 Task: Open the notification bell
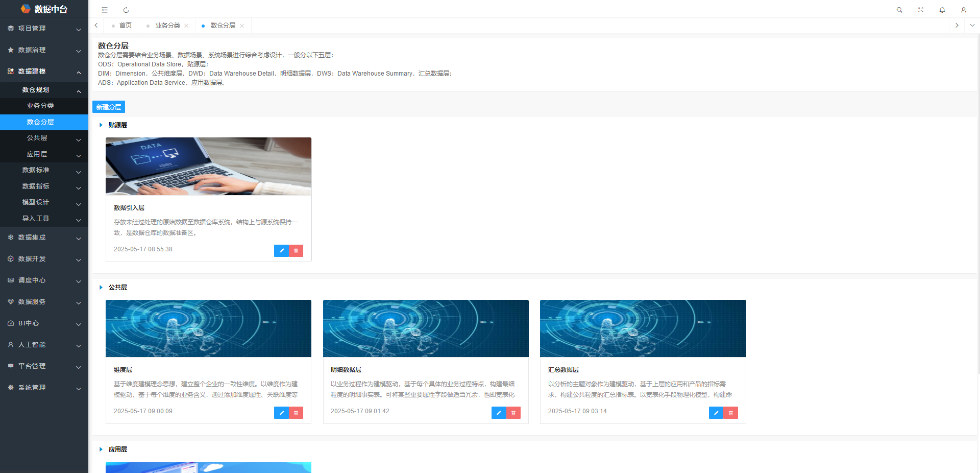(x=942, y=10)
